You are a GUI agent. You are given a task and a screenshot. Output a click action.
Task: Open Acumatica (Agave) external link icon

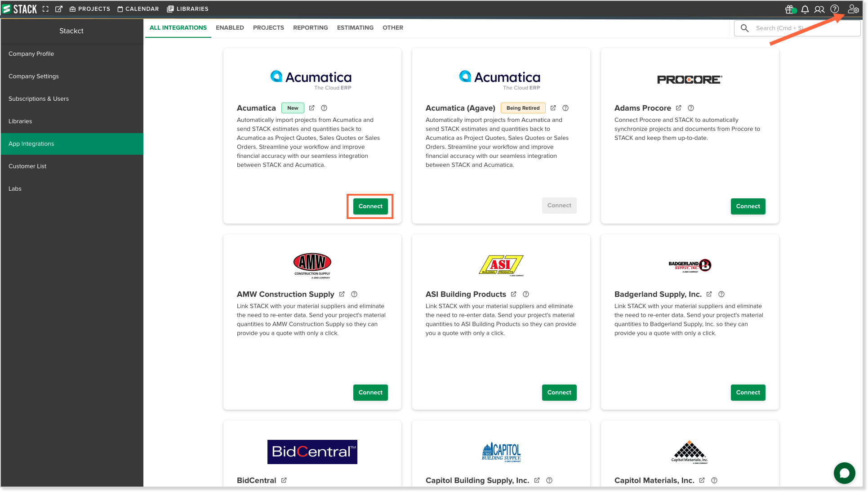point(553,108)
